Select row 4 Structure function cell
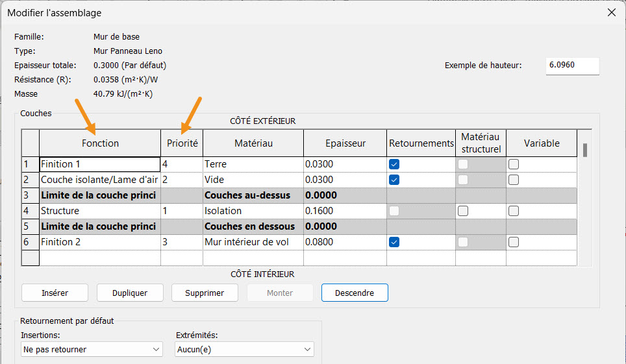 pyautogui.click(x=100, y=211)
